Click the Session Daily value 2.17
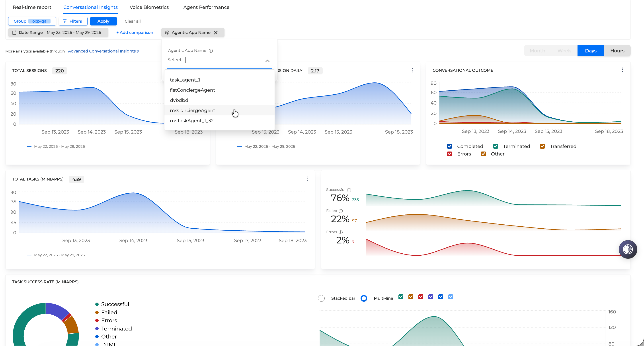Screen dimensions: 644x346 click(315, 71)
